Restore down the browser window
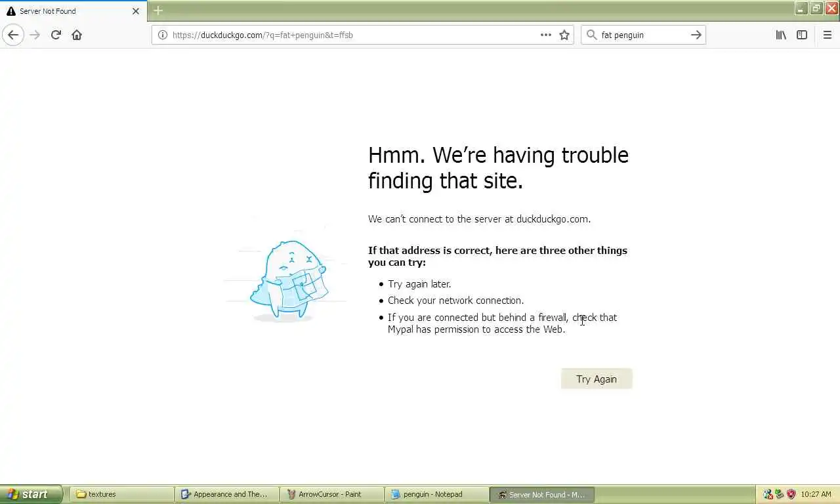 816,8
